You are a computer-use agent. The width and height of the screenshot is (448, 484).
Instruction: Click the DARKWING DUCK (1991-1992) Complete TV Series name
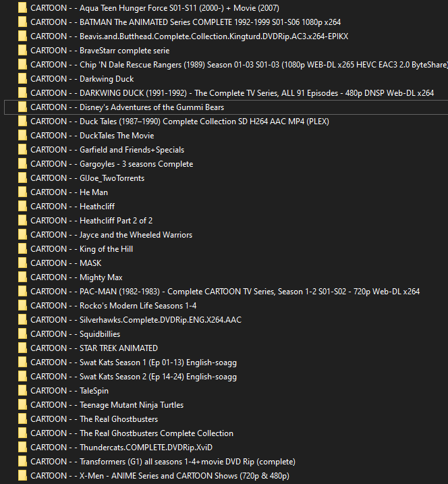(232, 93)
